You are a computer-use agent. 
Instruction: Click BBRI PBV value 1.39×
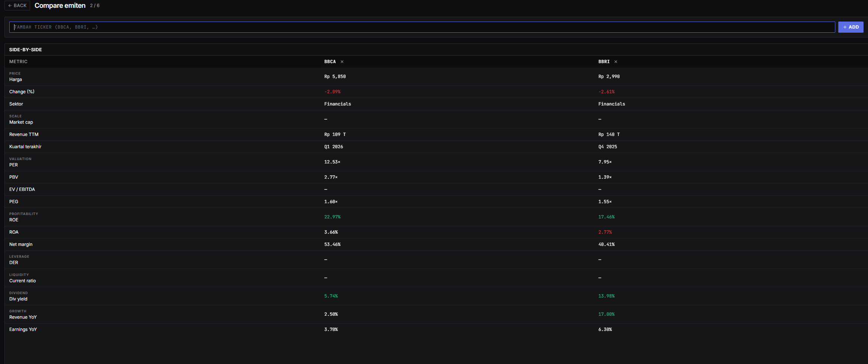(605, 177)
